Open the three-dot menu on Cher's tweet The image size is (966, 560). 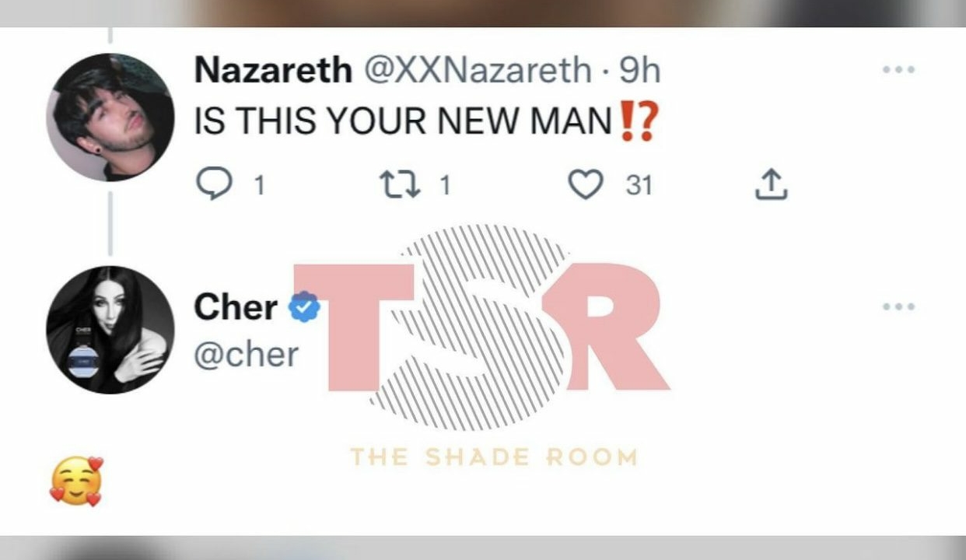coord(898,306)
